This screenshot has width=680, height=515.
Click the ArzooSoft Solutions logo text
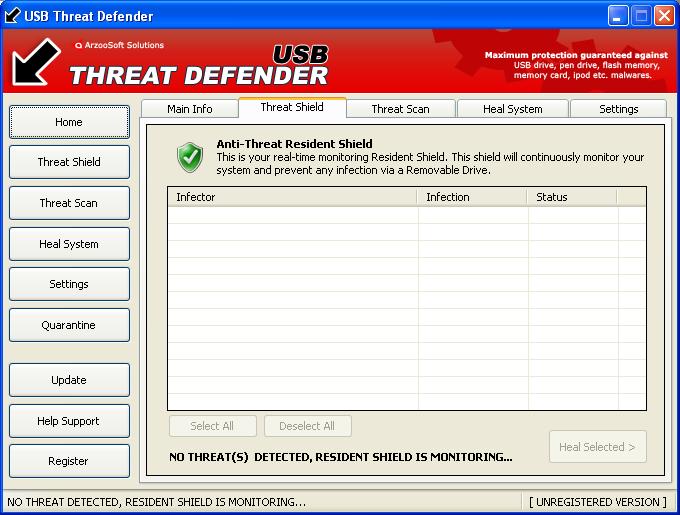click(119, 45)
